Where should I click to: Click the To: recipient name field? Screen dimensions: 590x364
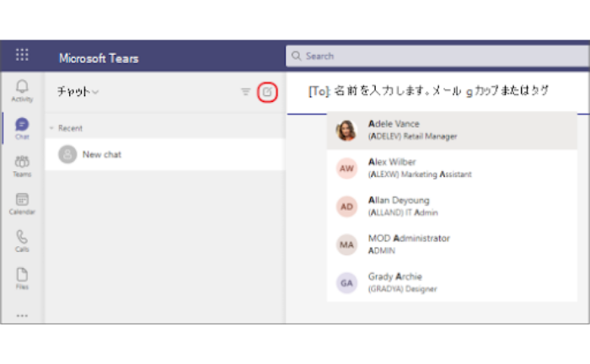click(x=438, y=91)
